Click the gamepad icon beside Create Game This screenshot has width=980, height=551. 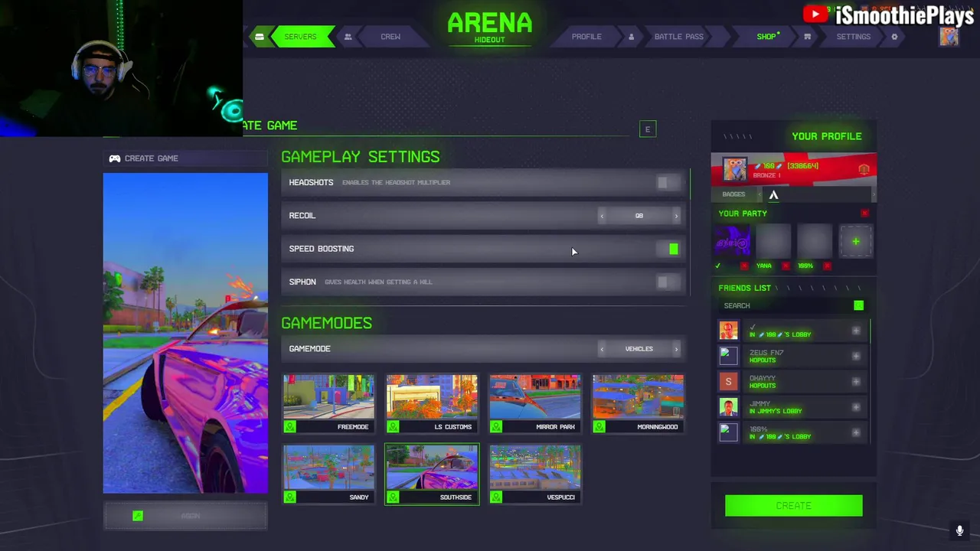(115, 158)
